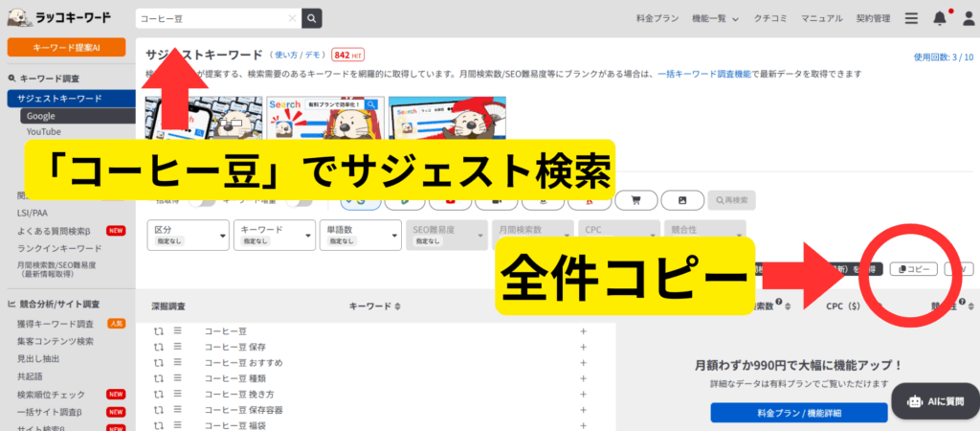The width and height of the screenshot is (980, 431).
Task: Open 集客コンテンツ検索 in the sidebar
Action: 55,341
